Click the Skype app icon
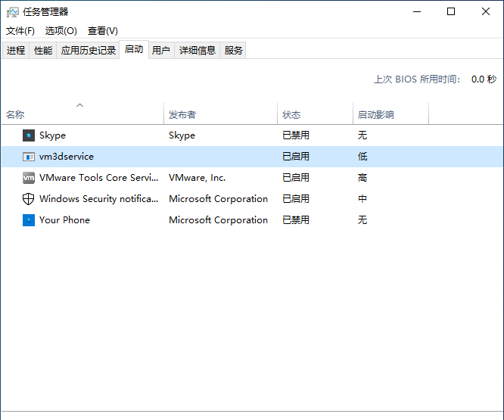This screenshot has height=420, width=504. 29,135
